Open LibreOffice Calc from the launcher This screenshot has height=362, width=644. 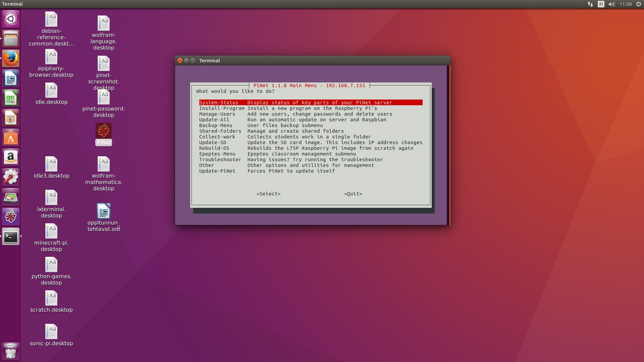coord(11,98)
